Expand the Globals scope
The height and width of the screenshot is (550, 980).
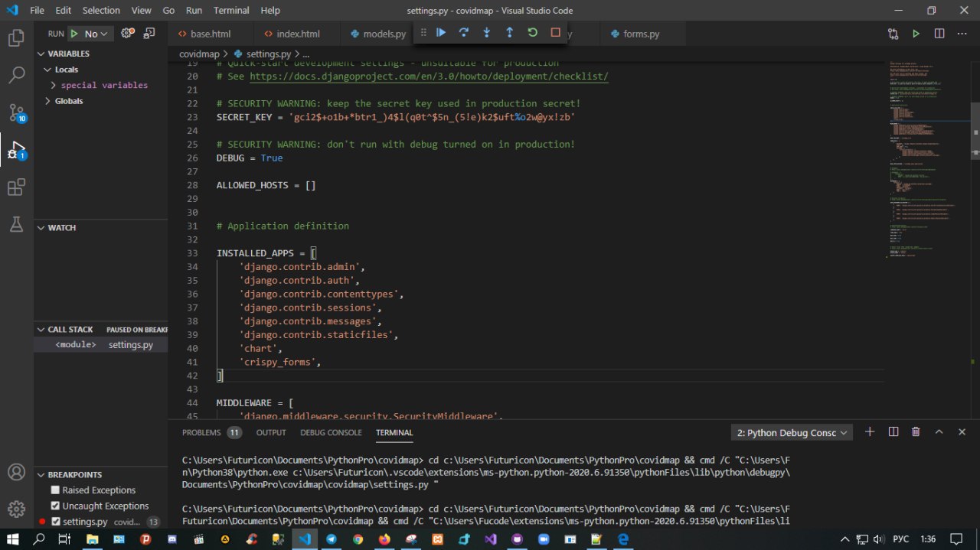tap(100, 101)
